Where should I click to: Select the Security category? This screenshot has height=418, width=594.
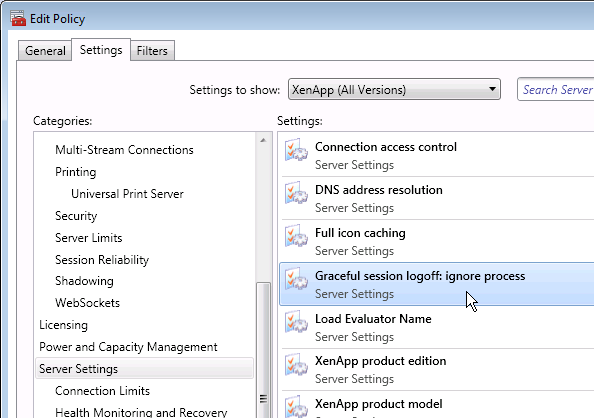[76, 216]
